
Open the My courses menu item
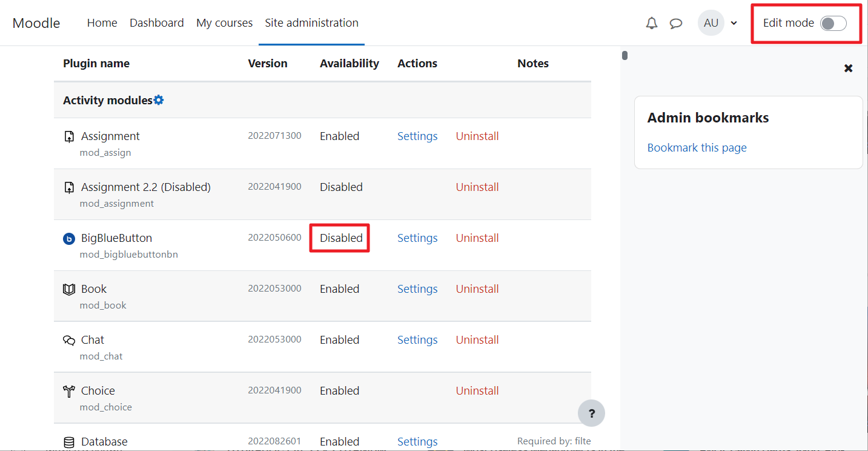coord(224,23)
